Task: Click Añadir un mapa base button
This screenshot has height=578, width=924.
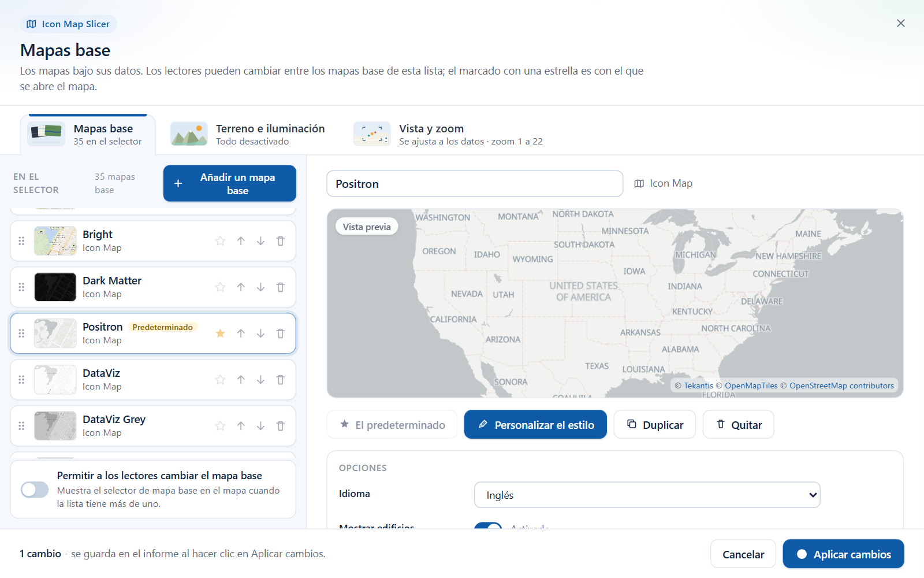Action: 230,184
